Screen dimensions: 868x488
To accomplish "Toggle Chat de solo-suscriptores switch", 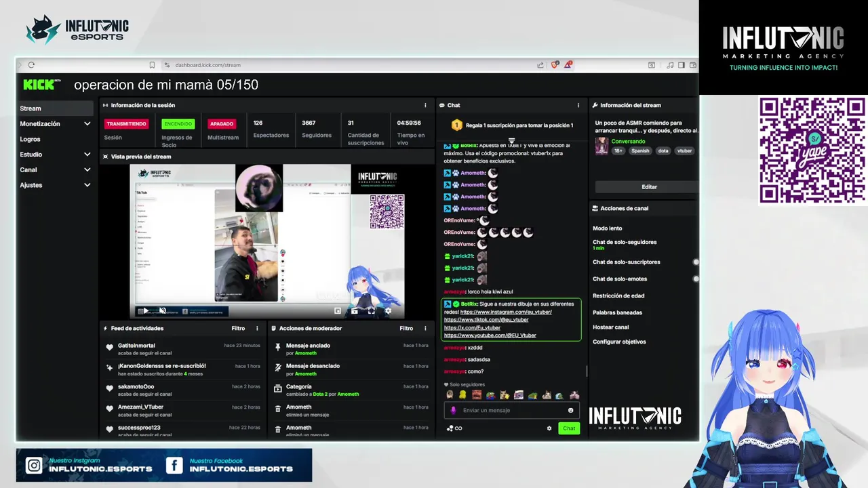I will click(x=696, y=262).
